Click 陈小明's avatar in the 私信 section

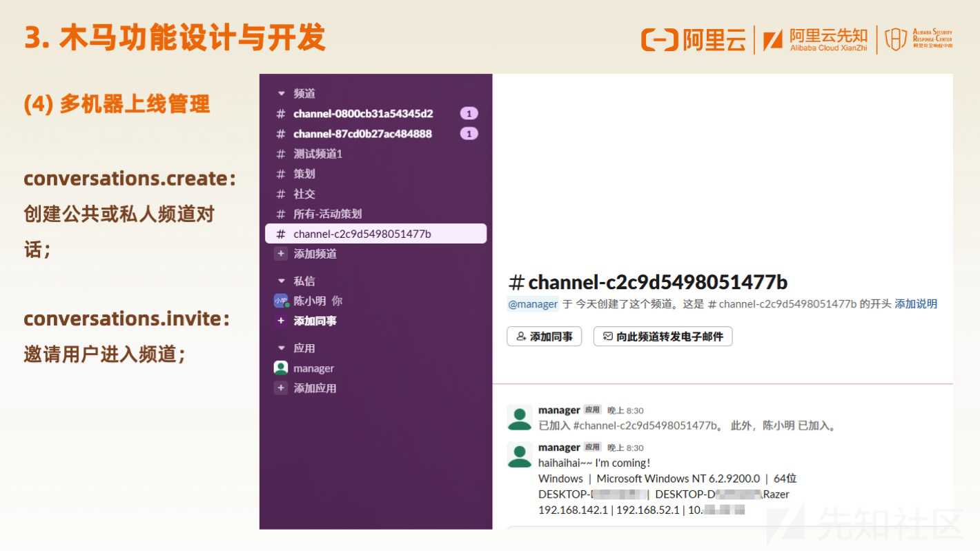[280, 301]
